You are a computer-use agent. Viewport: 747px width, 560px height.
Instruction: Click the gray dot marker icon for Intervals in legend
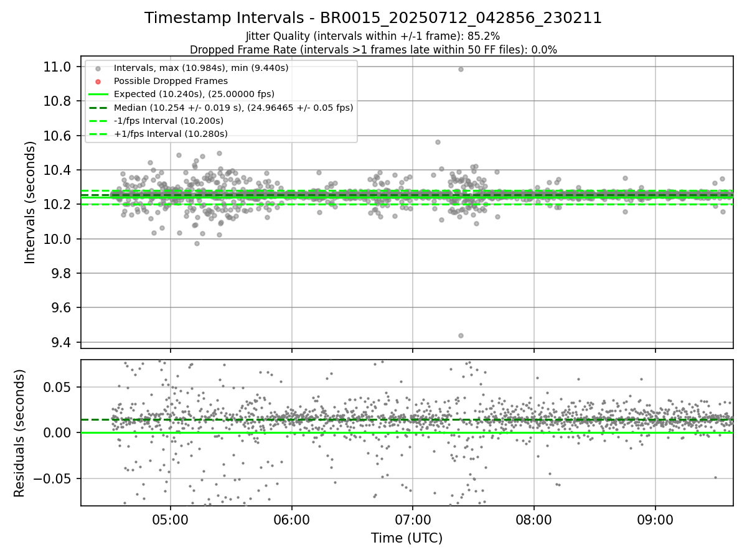(x=99, y=68)
